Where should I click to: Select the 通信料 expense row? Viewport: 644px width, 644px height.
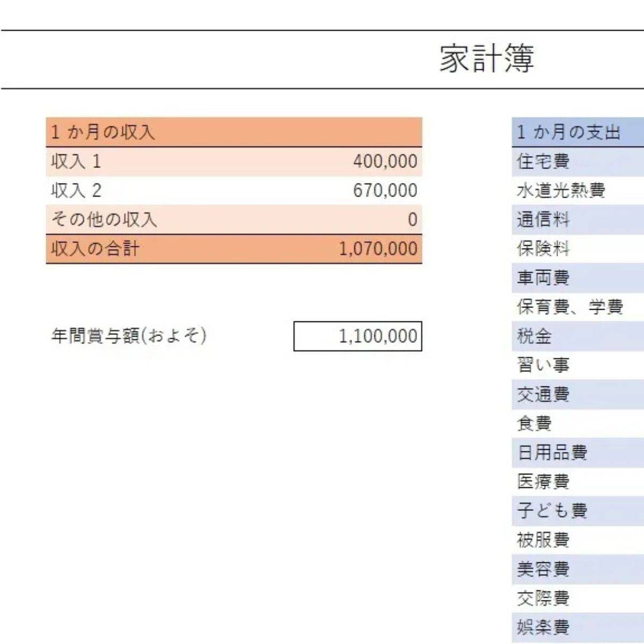click(x=578, y=219)
